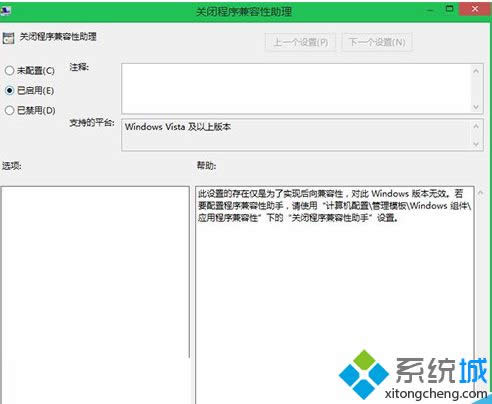Click the up arrow of the comment box scrollbar
Image resolution: width=492 pixels, height=404 pixels.
point(476,71)
